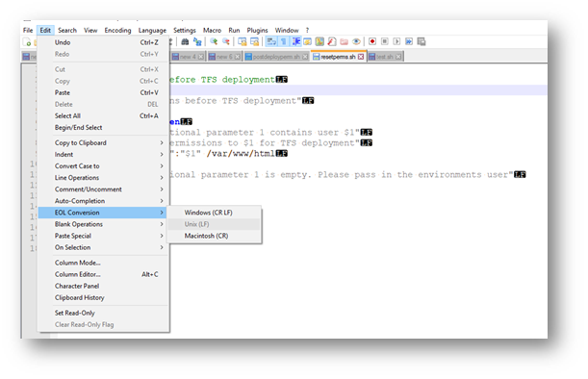Image resolution: width=588 pixels, height=379 pixels.
Task: Choose Column Mode... menu entry
Action: click(103, 263)
